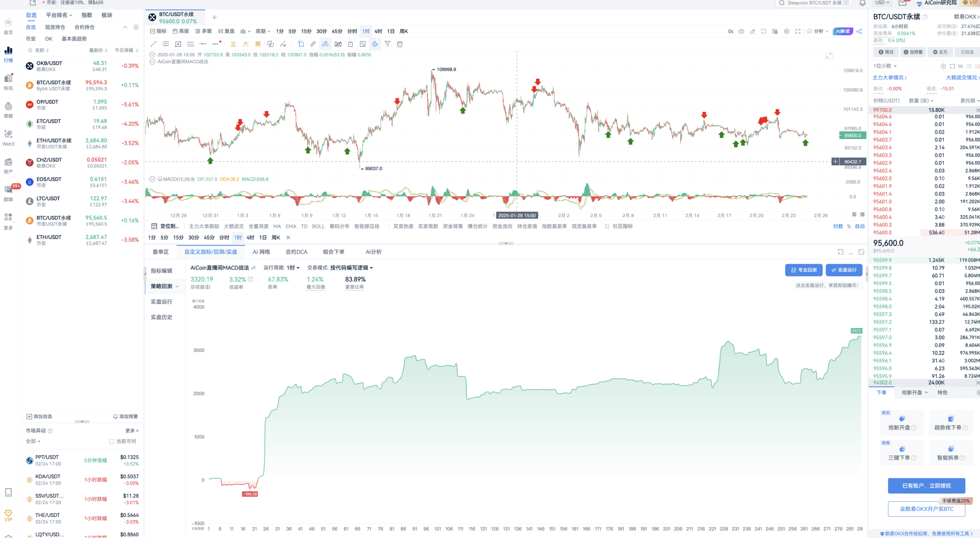Open the ruler measurement tool
Screen dimensions: 980x538
pyautogui.click(x=313, y=44)
